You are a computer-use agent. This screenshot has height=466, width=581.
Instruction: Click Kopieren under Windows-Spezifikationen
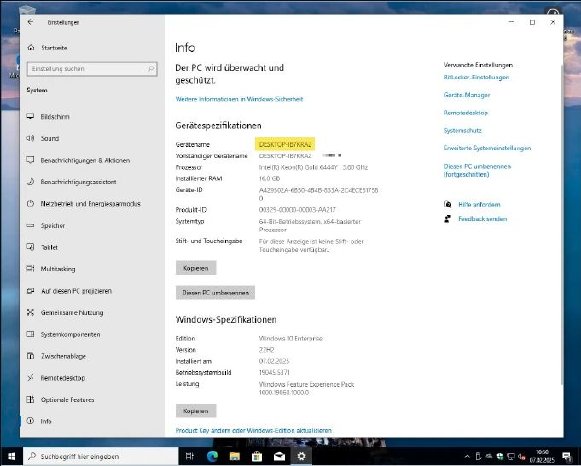196,411
